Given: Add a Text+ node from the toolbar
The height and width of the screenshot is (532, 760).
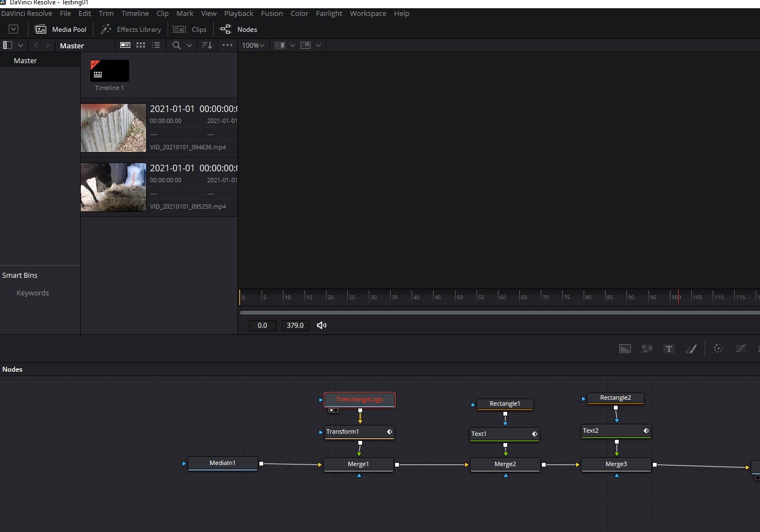Looking at the screenshot, I should [669, 349].
